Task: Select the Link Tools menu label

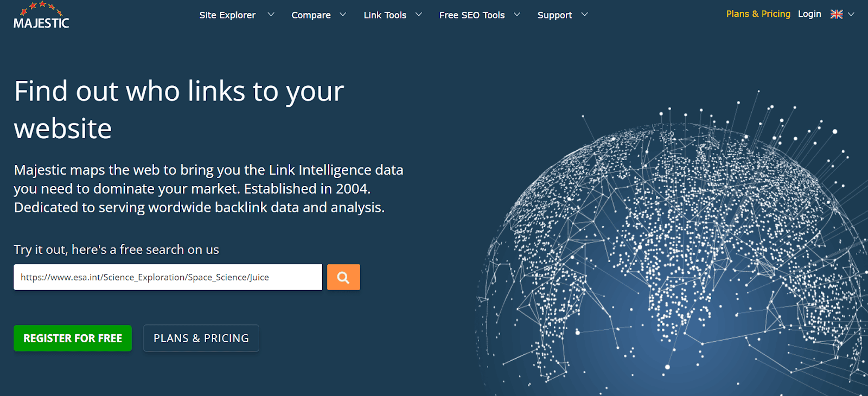Action: [x=385, y=15]
